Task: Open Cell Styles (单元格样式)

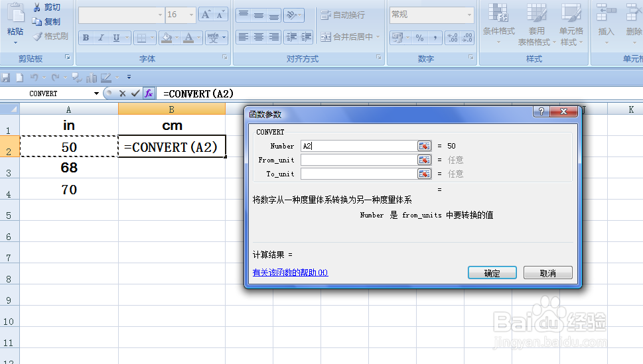Action: (x=571, y=24)
